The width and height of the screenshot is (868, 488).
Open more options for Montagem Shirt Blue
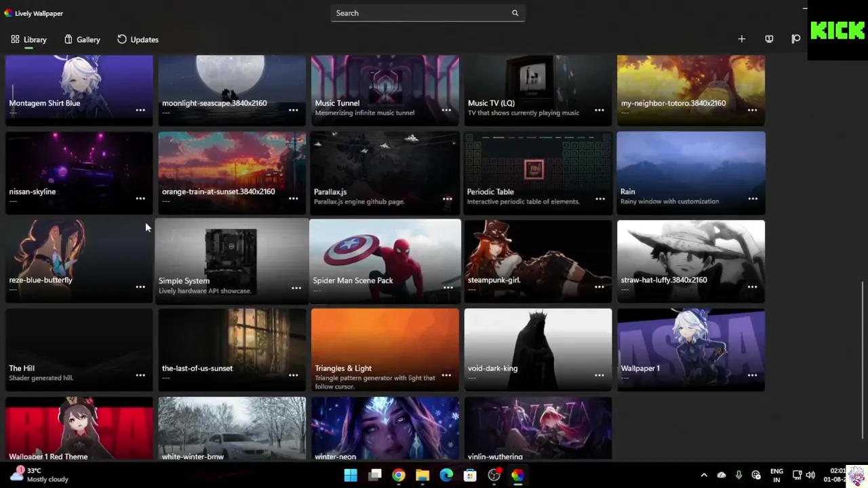(140, 110)
